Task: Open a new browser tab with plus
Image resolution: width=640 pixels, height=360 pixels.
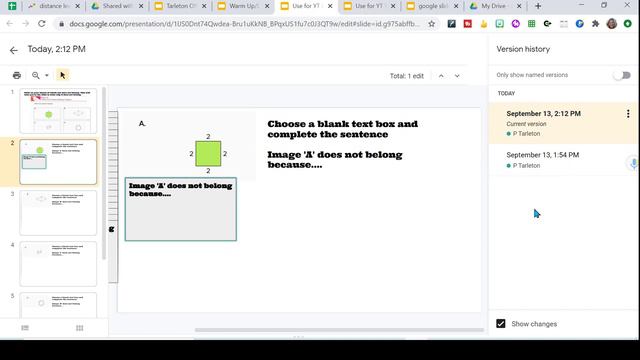Action: (538, 6)
